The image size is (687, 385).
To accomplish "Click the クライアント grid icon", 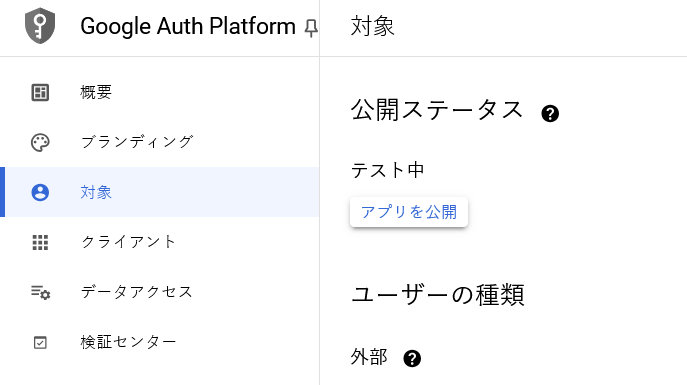I will click(x=40, y=242).
